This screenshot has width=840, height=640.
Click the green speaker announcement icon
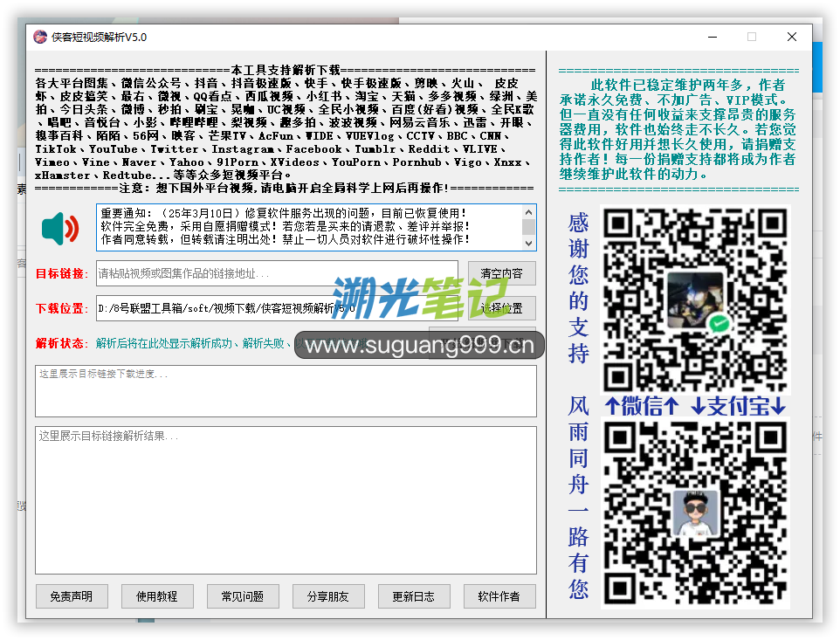coord(60,228)
